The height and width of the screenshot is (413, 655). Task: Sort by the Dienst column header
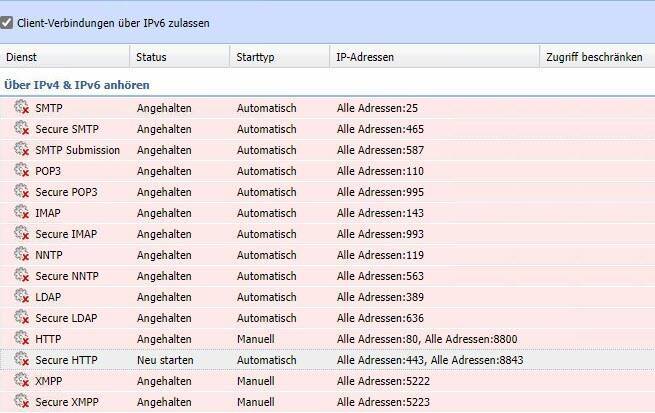pos(64,57)
